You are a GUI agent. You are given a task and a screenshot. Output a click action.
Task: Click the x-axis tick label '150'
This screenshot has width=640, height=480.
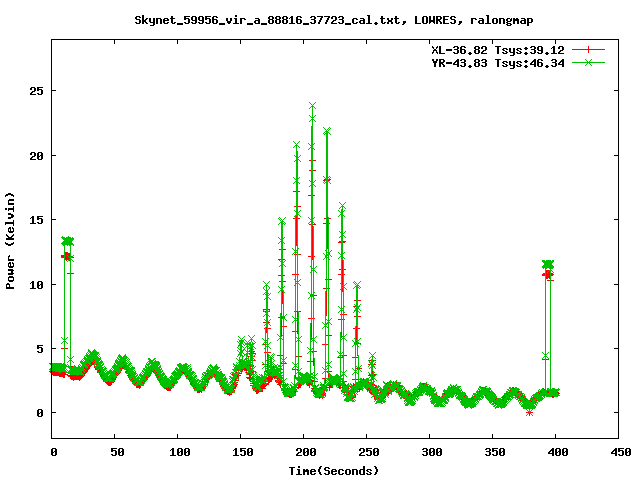coord(243,452)
